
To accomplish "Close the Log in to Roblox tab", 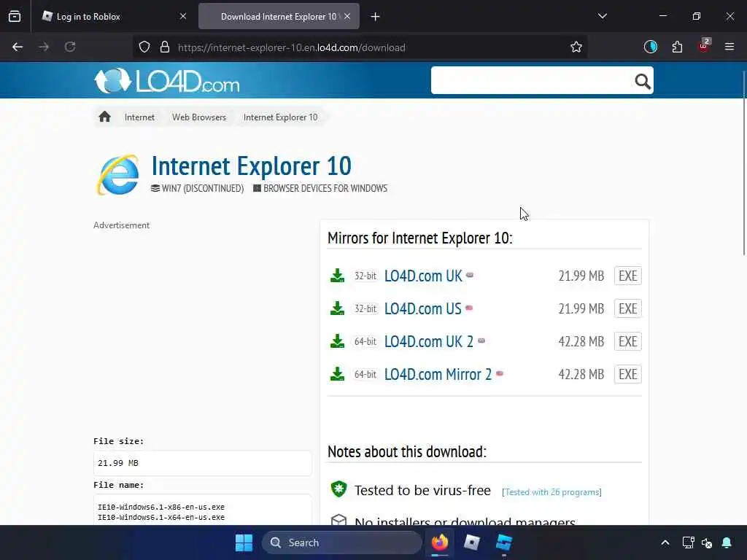I will tap(183, 17).
